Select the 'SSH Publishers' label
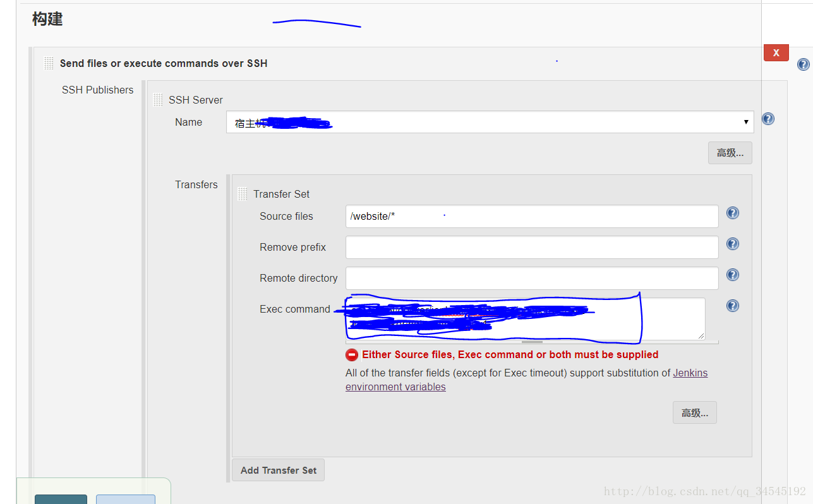 tap(97, 90)
